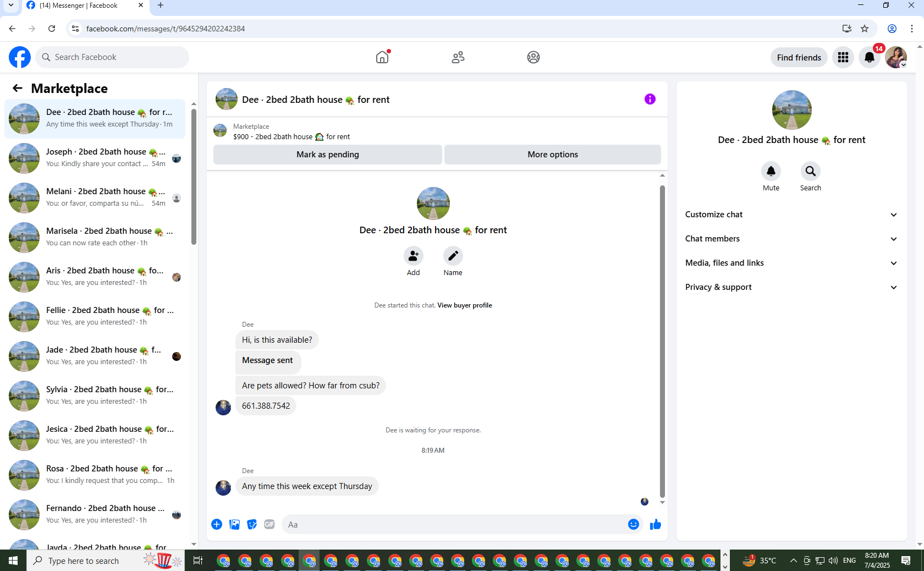Send a thumbs-up like
The image size is (924, 571).
[x=655, y=524]
